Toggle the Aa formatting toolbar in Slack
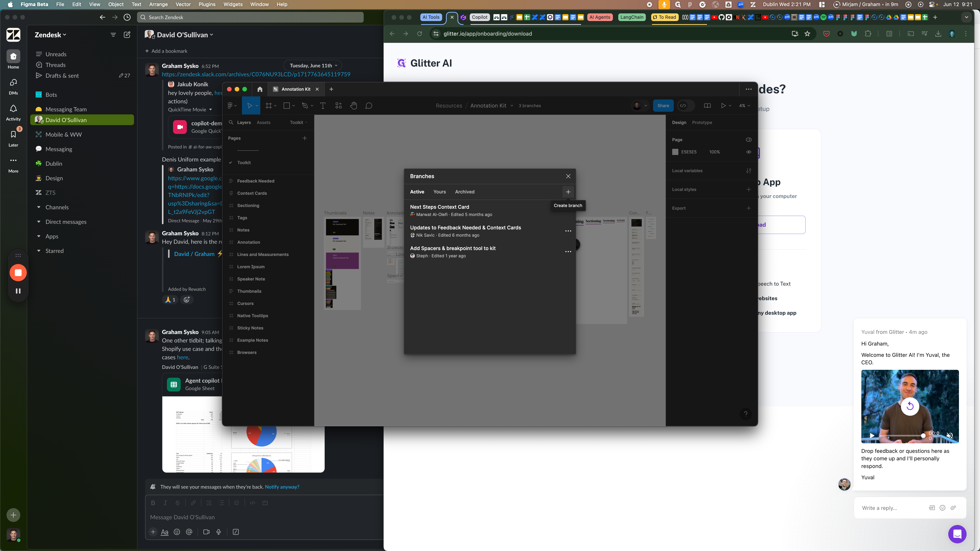Image resolution: width=980 pixels, height=551 pixels. pos(164,532)
